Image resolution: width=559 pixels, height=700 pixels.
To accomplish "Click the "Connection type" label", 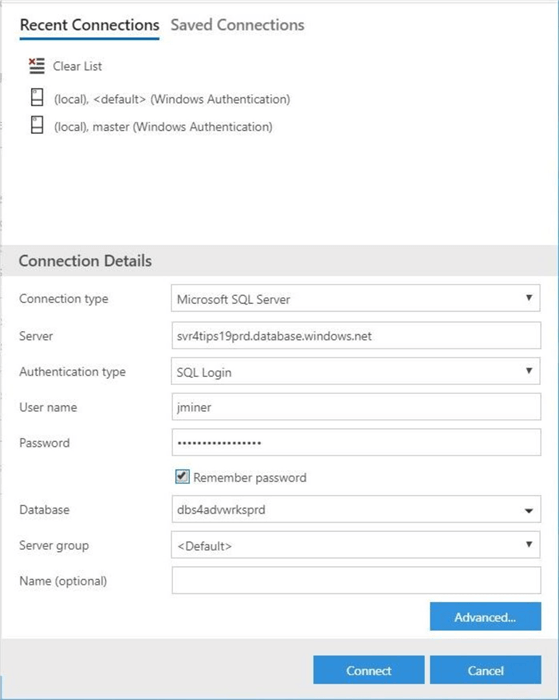I will point(64,299).
